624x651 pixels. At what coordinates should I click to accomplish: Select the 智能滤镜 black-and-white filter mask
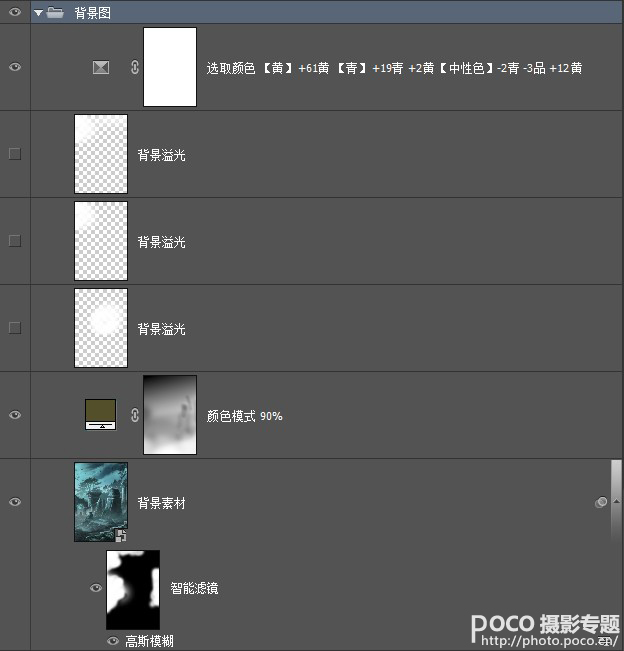tap(133, 590)
